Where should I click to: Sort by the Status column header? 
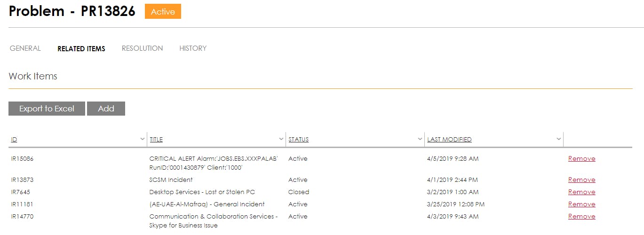[x=299, y=140]
